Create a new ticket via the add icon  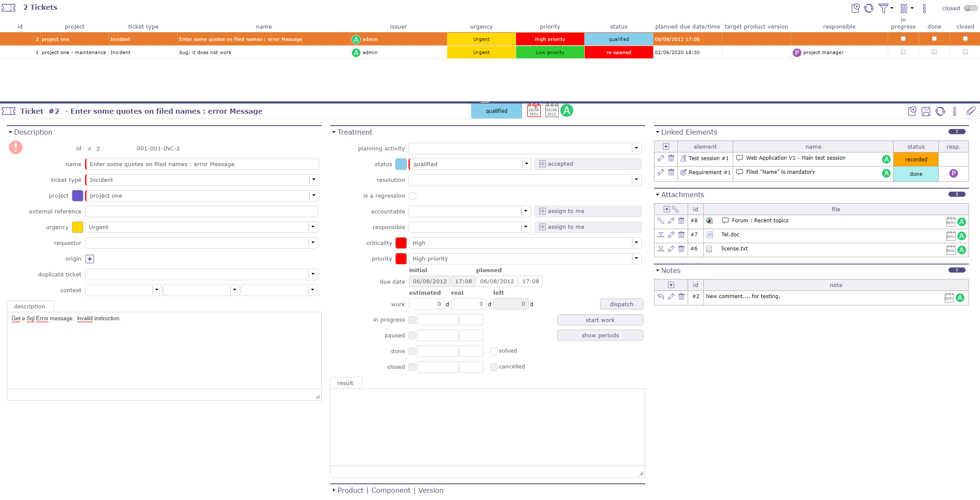(856, 8)
